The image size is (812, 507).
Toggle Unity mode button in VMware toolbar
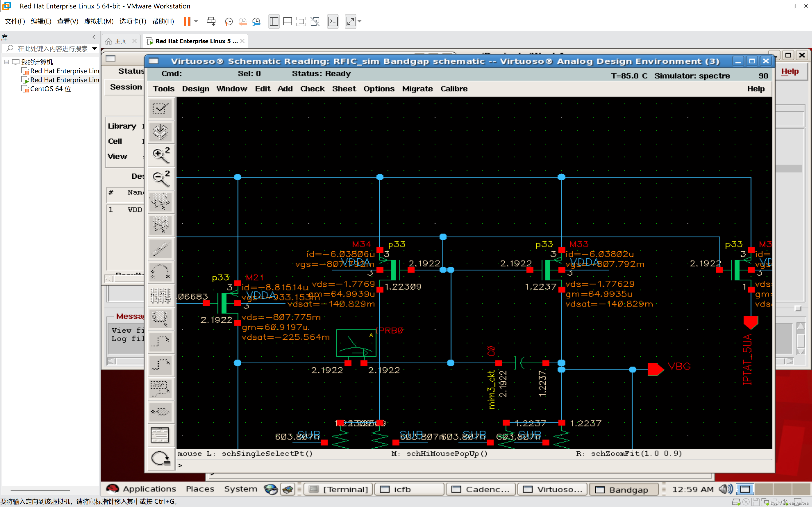[315, 22]
